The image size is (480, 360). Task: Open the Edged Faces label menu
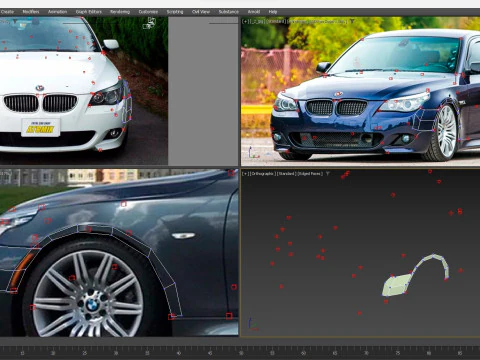(x=309, y=174)
